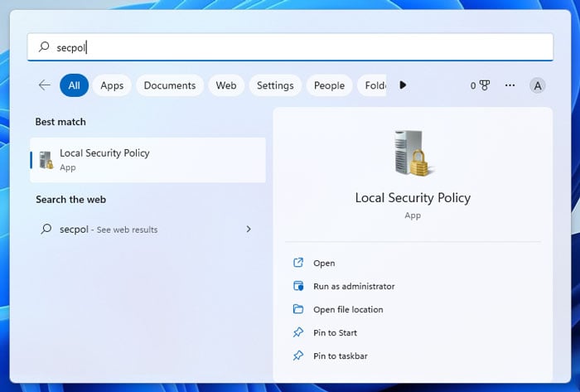Choose Pin to taskbar
Image resolution: width=580 pixels, height=392 pixels.
[341, 356]
